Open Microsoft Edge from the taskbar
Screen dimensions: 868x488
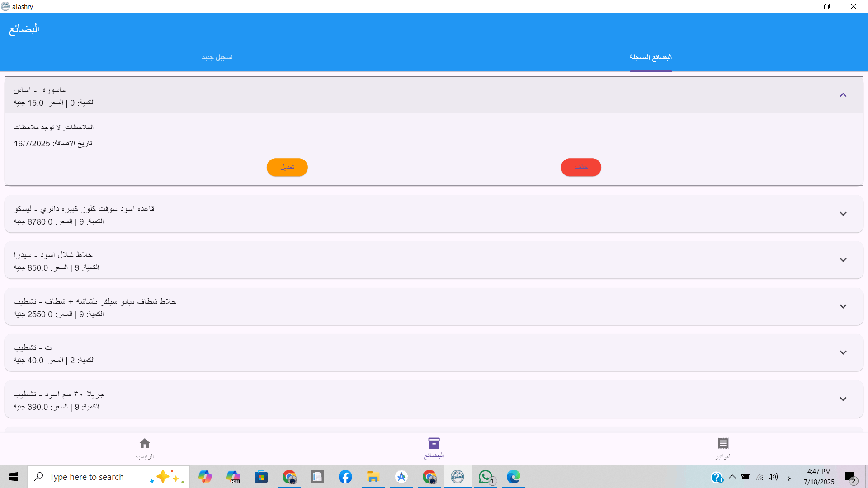514,477
